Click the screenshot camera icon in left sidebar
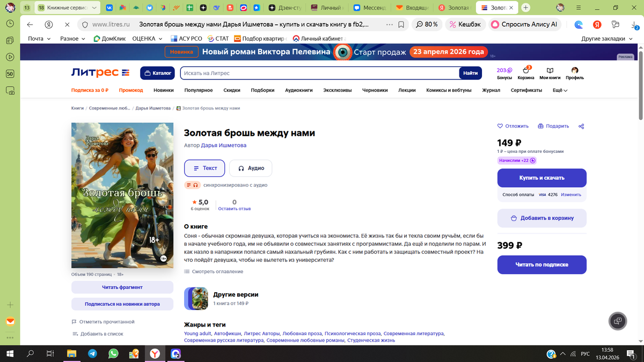The width and height of the screenshot is (644, 362). click(x=10, y=91)
